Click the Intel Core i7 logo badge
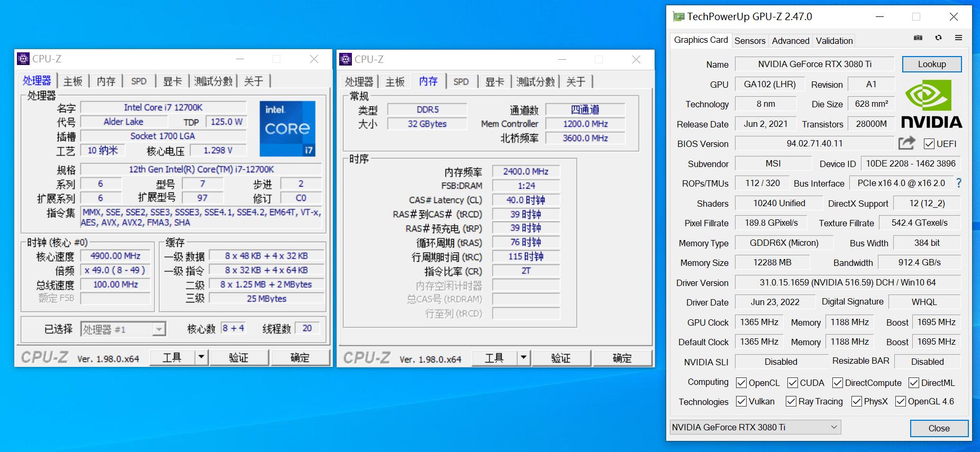The height and width of the screenshot is (452, 980). pos(287,128)
